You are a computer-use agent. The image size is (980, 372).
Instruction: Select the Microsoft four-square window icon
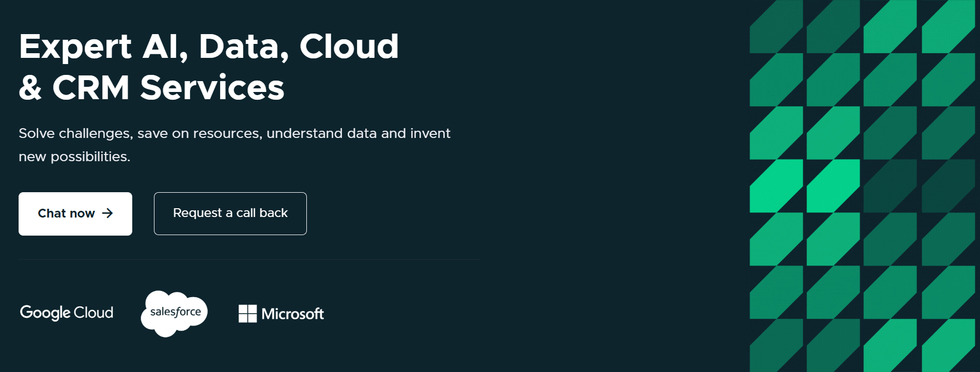point(247,314)
